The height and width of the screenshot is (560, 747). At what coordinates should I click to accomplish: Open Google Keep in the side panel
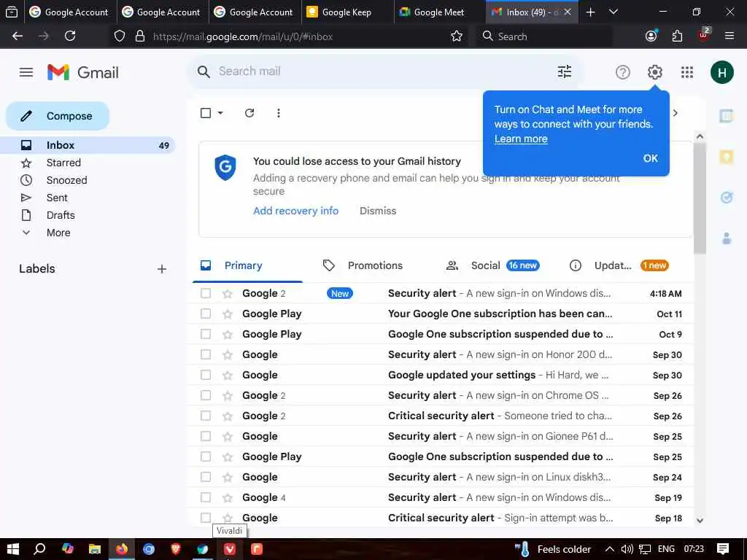point(726,156)
